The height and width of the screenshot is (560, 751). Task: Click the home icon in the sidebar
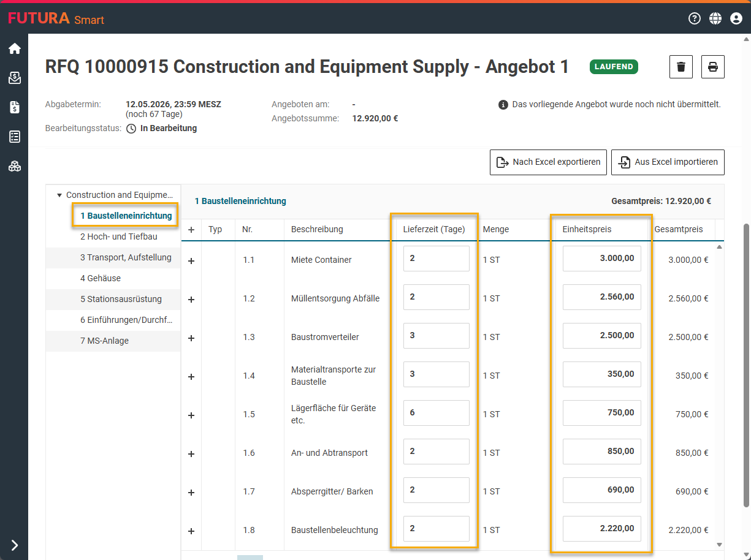(x=14, y=49)
